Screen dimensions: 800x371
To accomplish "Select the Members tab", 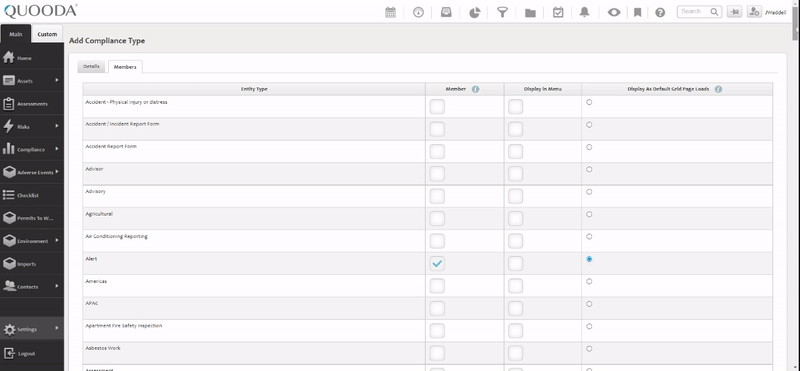I will [125, 67].
